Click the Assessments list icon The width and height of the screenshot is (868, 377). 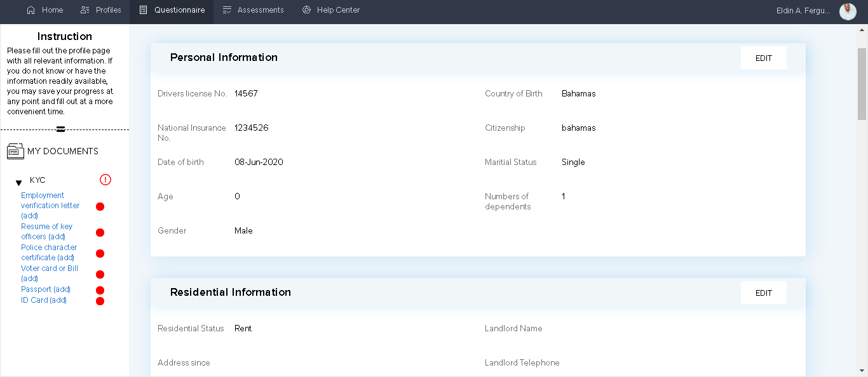(227, 10)
